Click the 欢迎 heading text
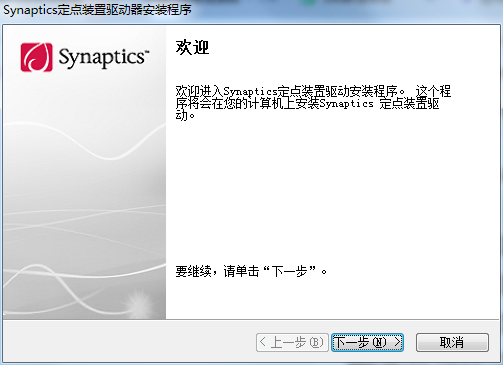The image size is (503, 365). click(192, 47)
